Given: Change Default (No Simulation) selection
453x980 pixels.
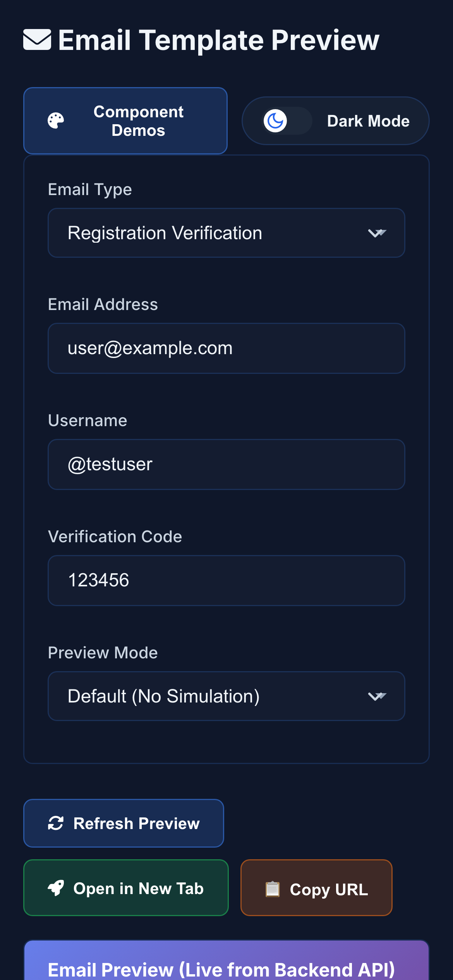Looking at the screenshot, I should point(226,696).
